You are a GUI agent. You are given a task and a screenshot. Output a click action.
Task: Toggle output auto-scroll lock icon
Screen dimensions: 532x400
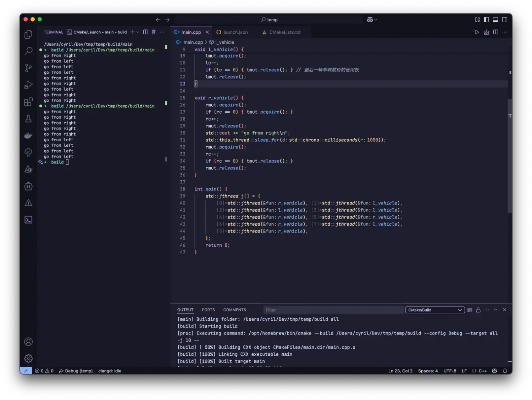click(478, 310)
